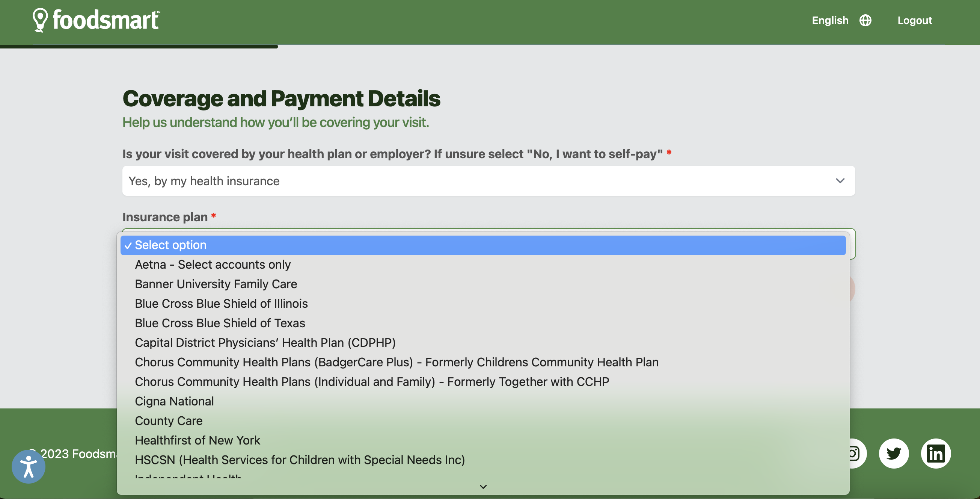The image size is (980, 499).
Task: Log out via Logout link
Action: [x=915, y=20]
